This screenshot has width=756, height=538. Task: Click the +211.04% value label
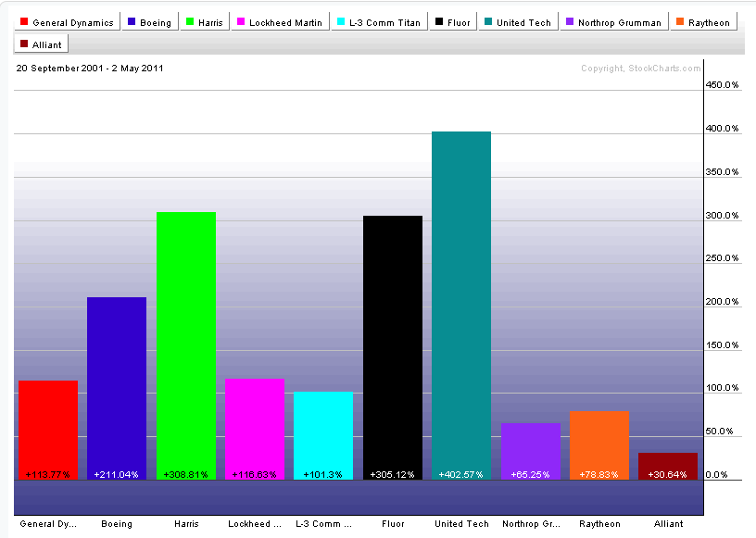coord(116,474)
